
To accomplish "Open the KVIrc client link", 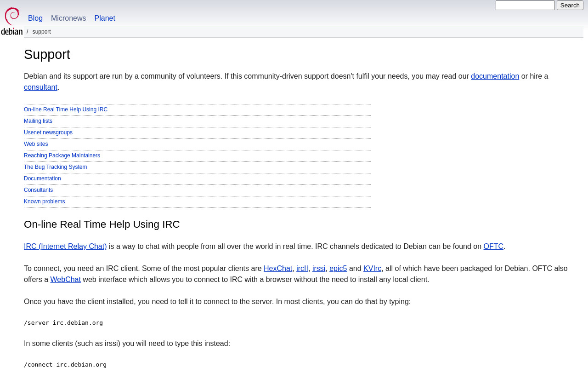I will point(372,269).
